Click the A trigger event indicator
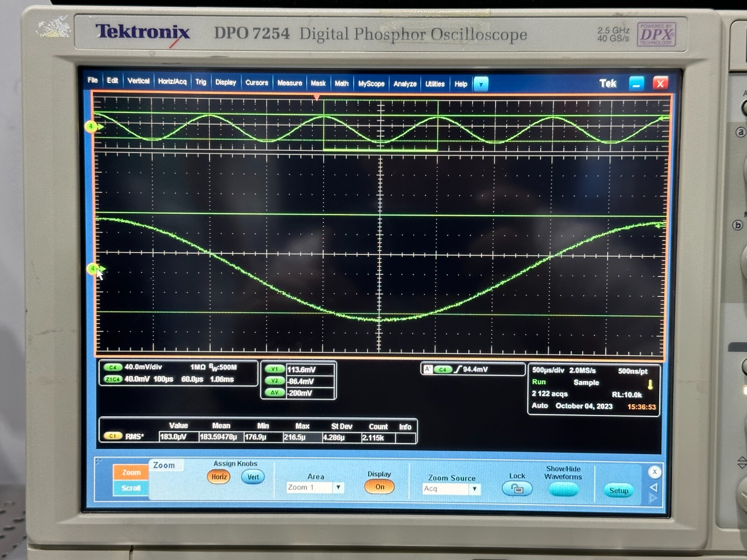The height and width of the screenshot is (560, 747). pos(427,369)
